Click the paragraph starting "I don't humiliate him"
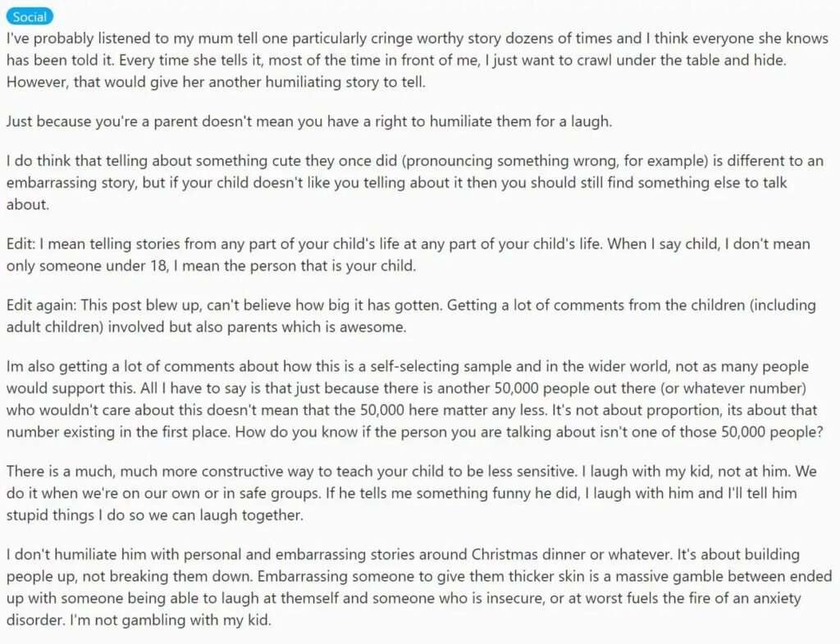 tap(410, 587)
